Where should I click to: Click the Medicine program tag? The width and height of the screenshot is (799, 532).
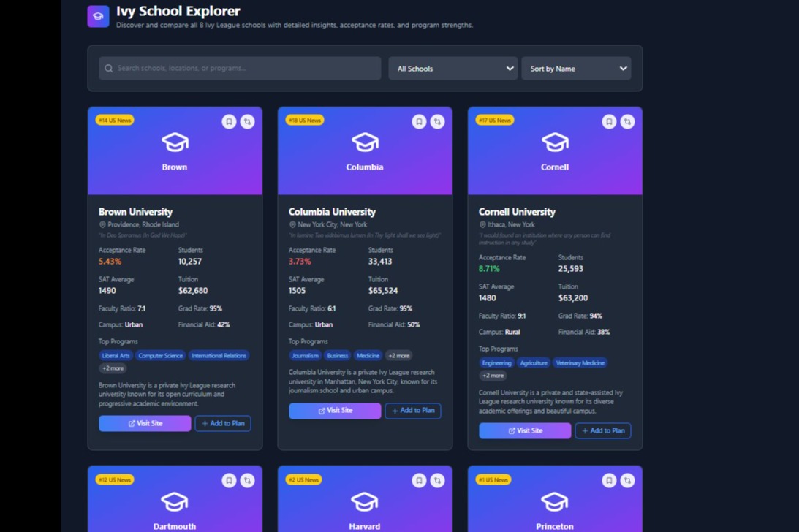click(x=368, y=356)
